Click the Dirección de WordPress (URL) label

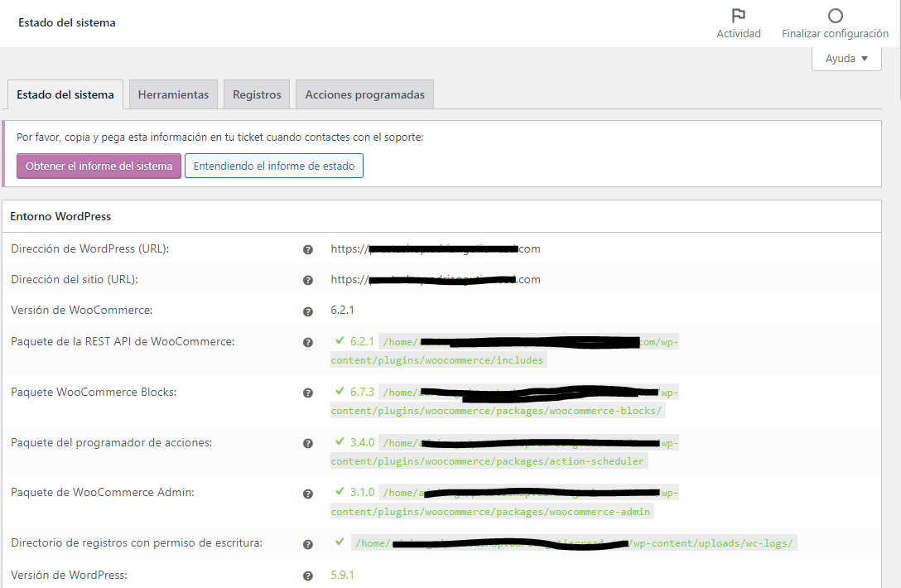click(x=89, y=249)
